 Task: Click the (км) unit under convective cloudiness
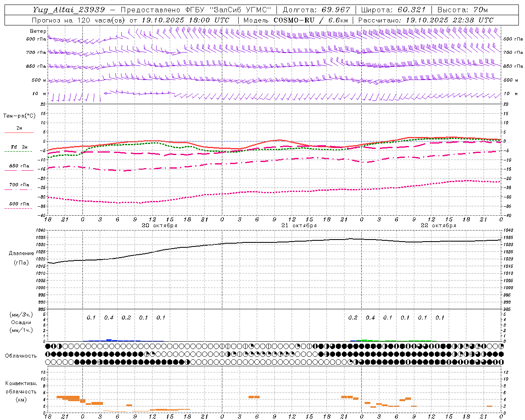pyautogui.click(x=21, y=399)
